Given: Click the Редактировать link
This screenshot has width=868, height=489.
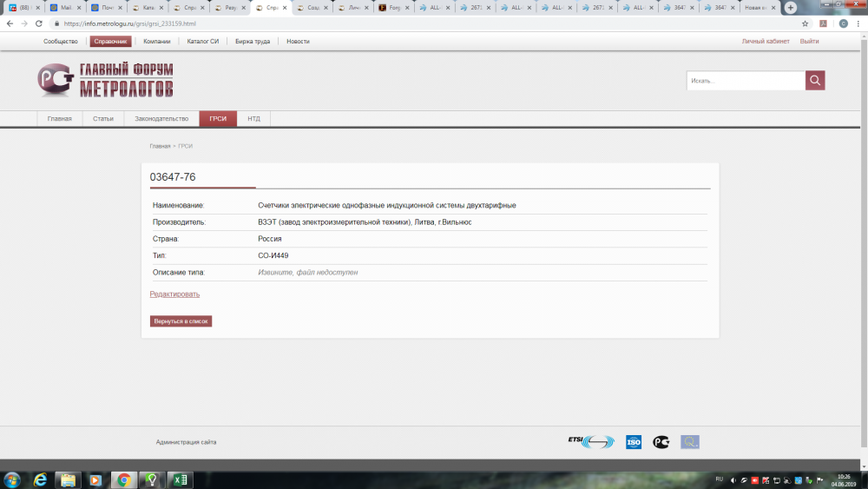Looking at the screenshot, I should 174,294.
